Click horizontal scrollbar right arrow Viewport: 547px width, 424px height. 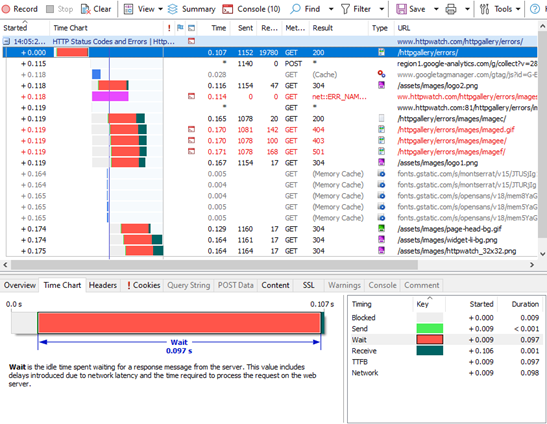click(x=532, y=265)
